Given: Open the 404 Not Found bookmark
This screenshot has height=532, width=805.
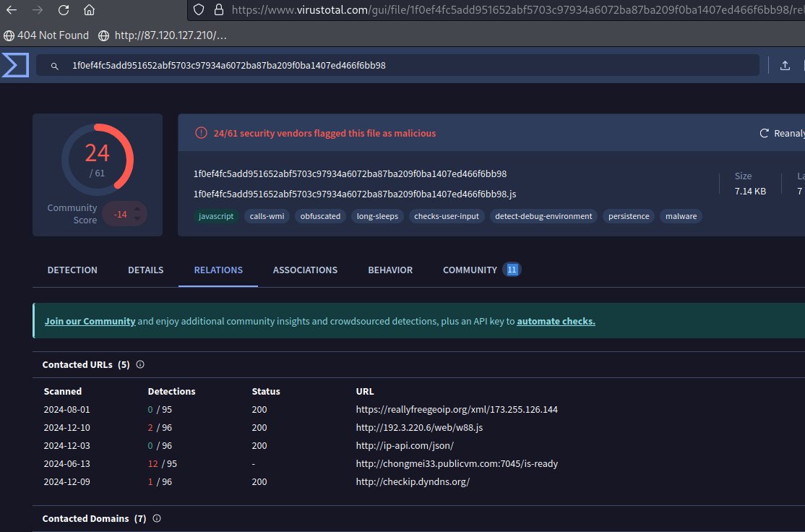Looking at the screenshot, I should [x=46, y=35].
